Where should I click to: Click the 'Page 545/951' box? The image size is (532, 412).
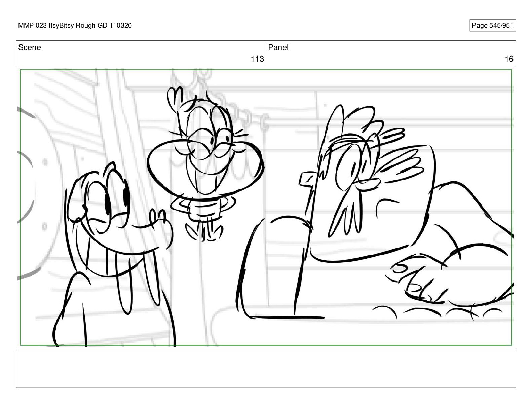[x=492, y=26]
